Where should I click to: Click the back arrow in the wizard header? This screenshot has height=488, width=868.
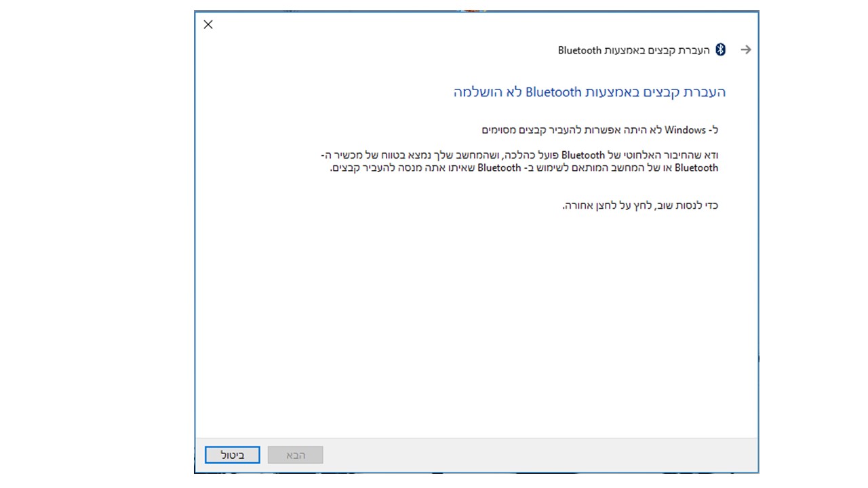click(x=746, y=49)
